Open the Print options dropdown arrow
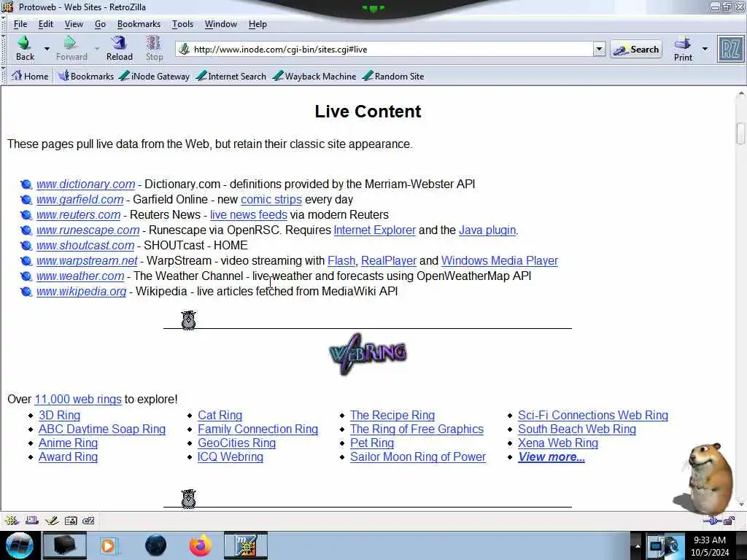 (705, 49)
